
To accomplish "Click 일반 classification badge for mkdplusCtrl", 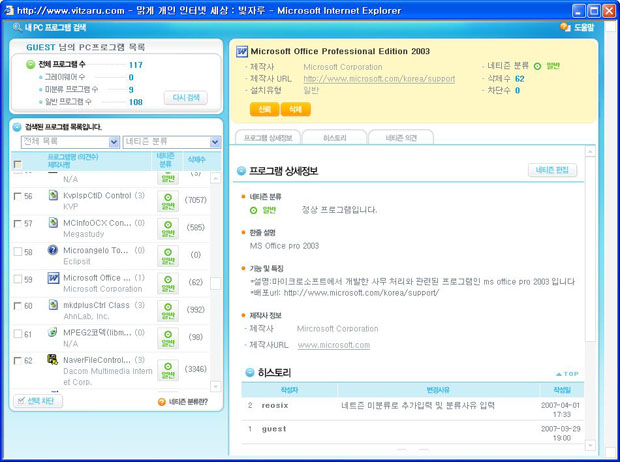I will pos(168,311).
